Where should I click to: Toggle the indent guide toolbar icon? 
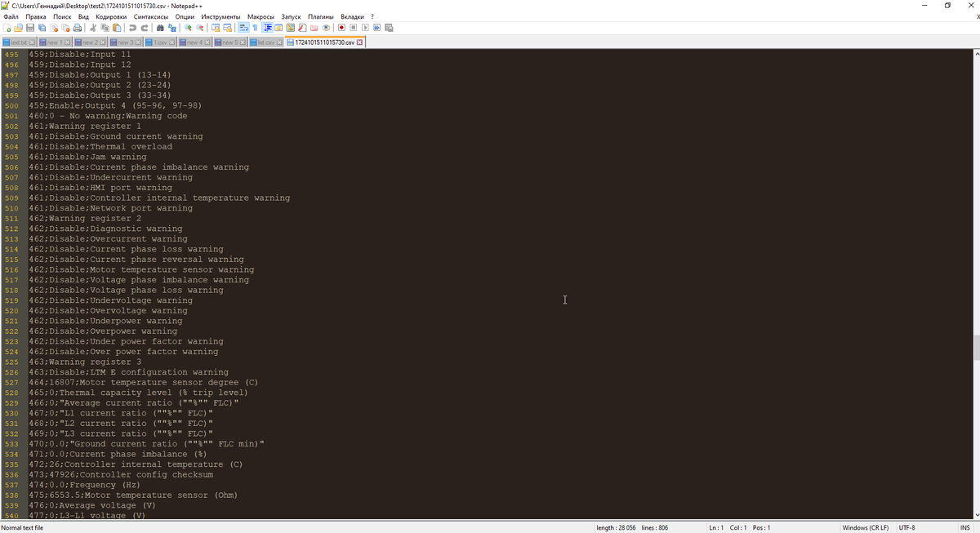[268, 27]
